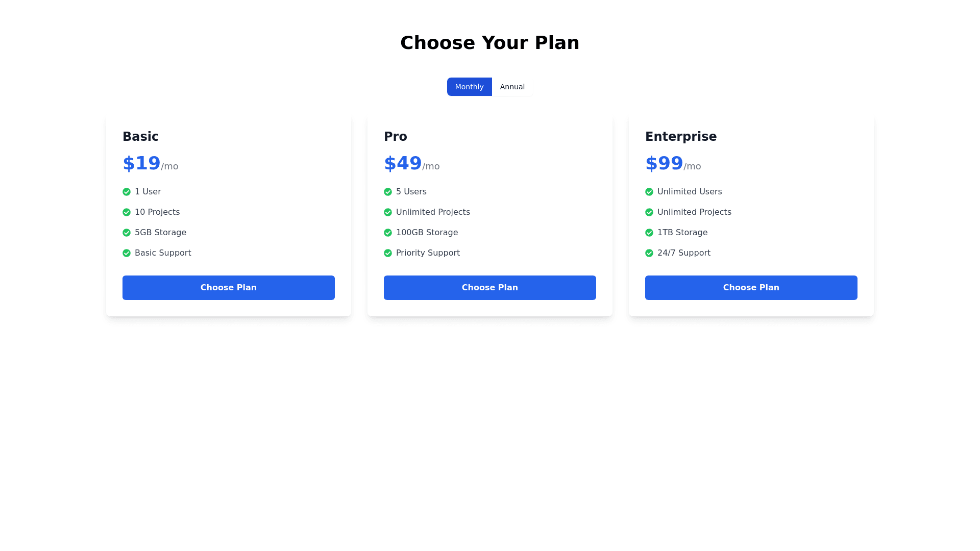Click the checkmark icon beside 100GB Storage
The width and height of the screenshot is (980, 551).
tap(388, 233)
